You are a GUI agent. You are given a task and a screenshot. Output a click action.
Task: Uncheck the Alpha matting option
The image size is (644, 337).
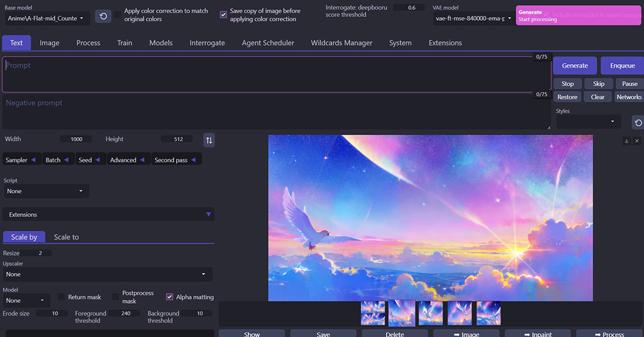coord(170,297)
